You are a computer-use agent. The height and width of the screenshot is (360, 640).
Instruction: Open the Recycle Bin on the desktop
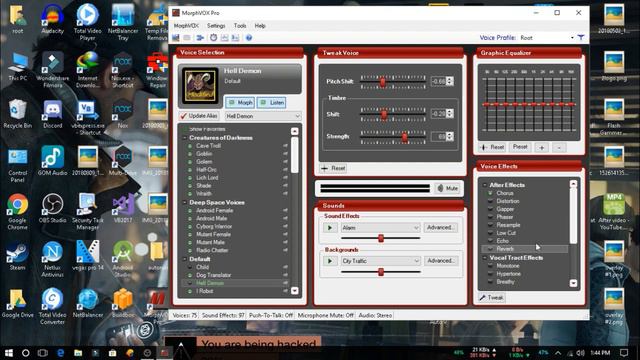coord(18,114)
